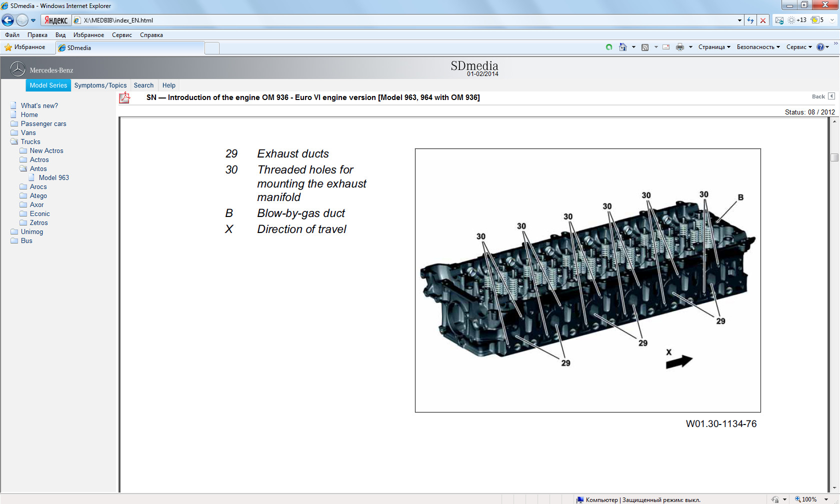Open the Файл menu

click(12, 35)
